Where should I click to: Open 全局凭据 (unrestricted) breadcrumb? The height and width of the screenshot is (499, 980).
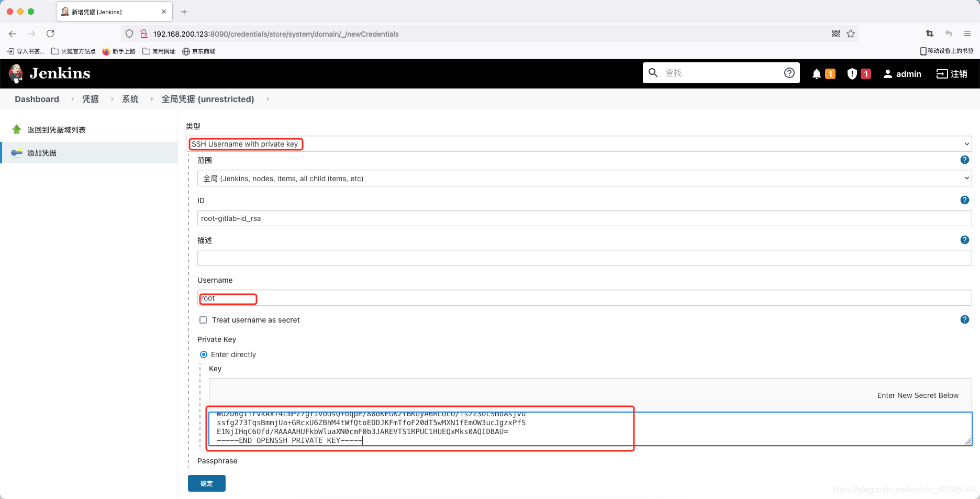[x=208, y=99]
